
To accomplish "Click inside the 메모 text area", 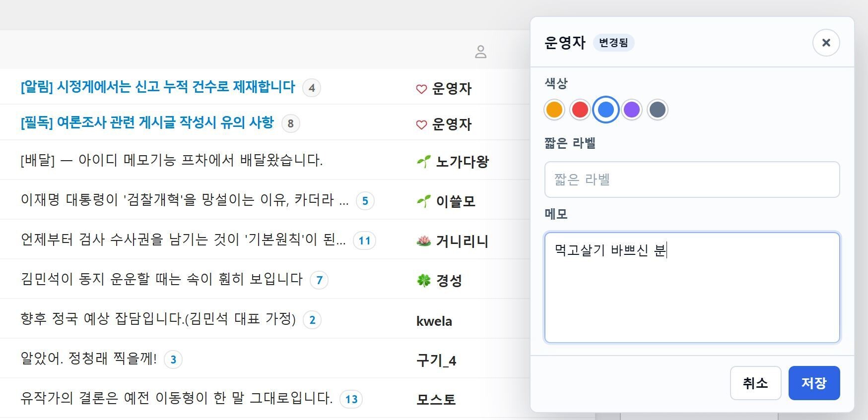I will click(x=692, y=288).
